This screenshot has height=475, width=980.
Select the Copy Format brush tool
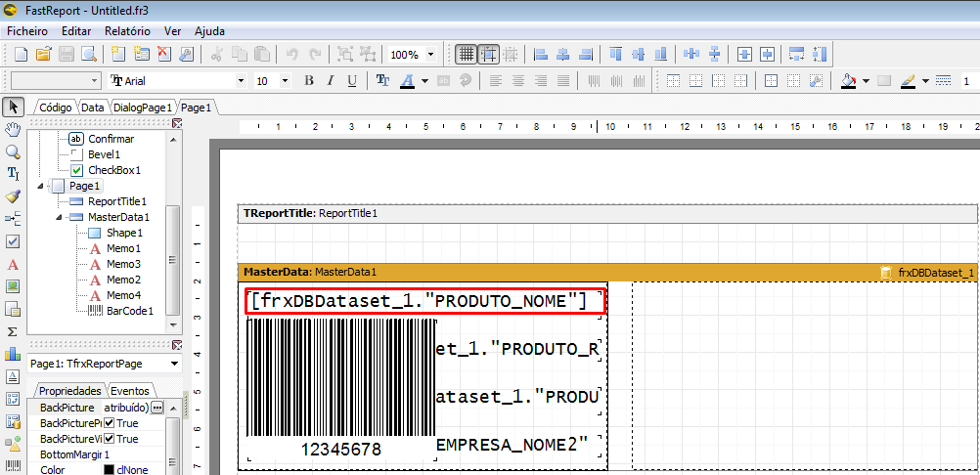click(13, 196)
